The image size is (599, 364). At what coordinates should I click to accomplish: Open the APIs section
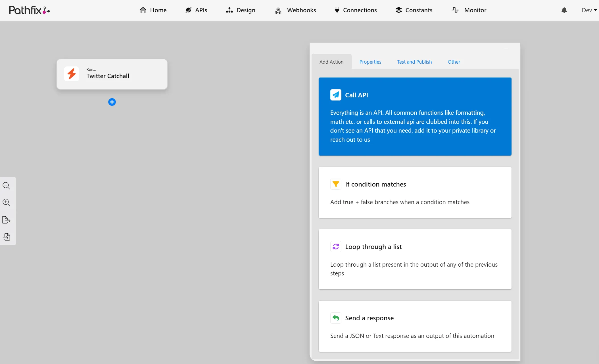196,10
